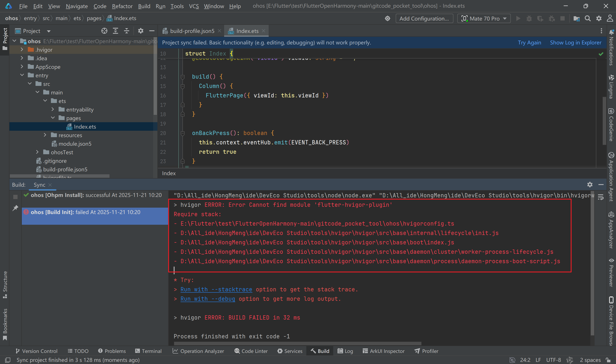Collapse the pages folder
Image resolution: width=616 pixels, height=364 pixels.
point(53,118)
